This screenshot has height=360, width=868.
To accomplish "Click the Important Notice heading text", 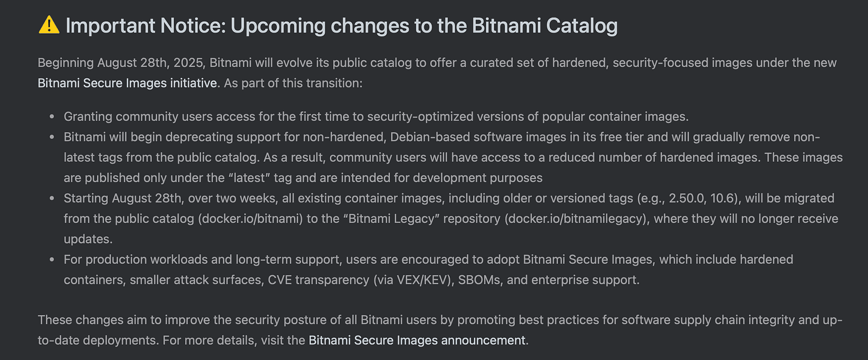I will [x=342, y=26].
